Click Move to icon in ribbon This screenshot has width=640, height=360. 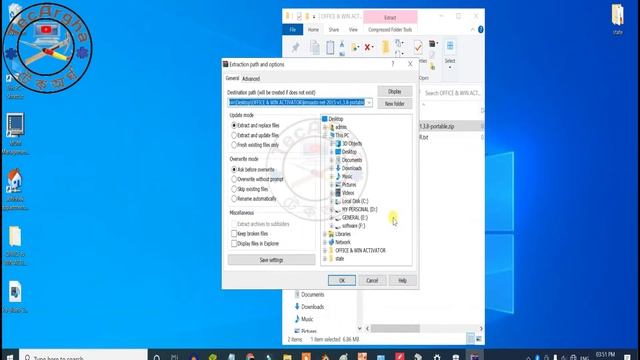(x=355, y=48)
